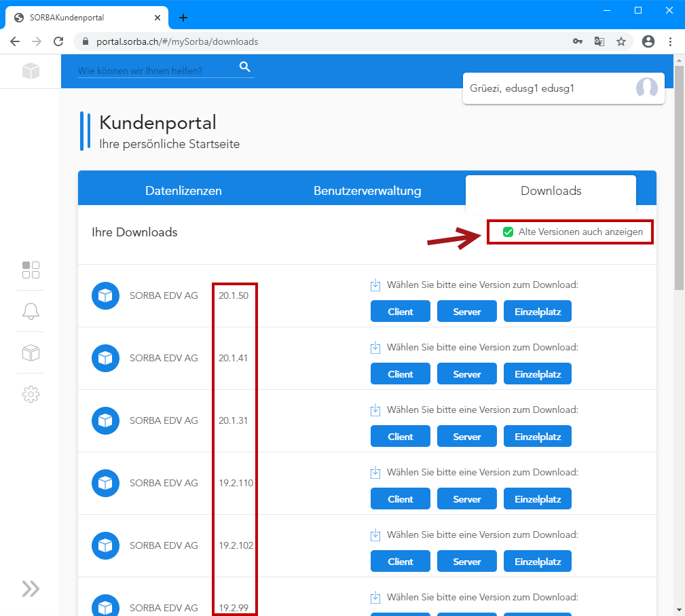Toggle 'Alte Versionen auch anzeigen' checkbox

(x=508, y=232)
